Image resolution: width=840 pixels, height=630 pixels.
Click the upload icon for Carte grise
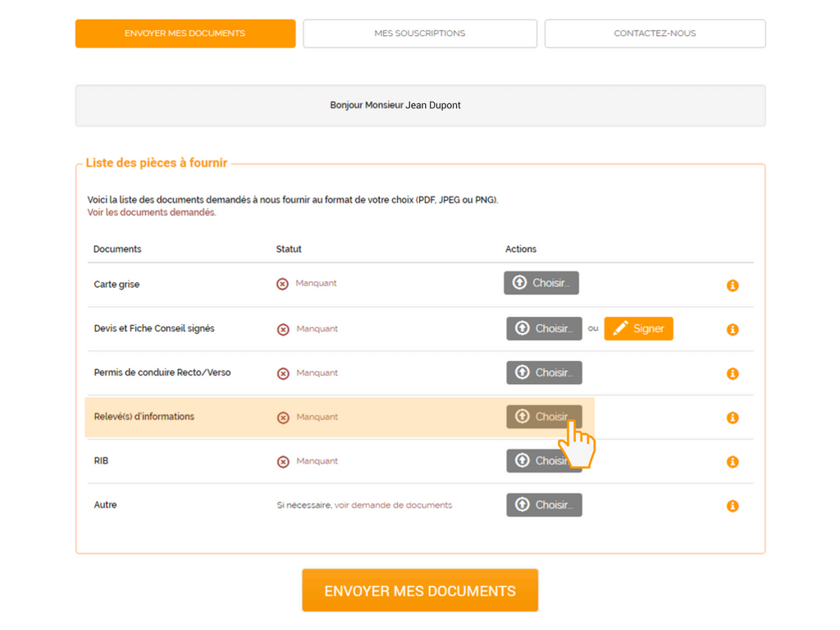coord(519,282)
